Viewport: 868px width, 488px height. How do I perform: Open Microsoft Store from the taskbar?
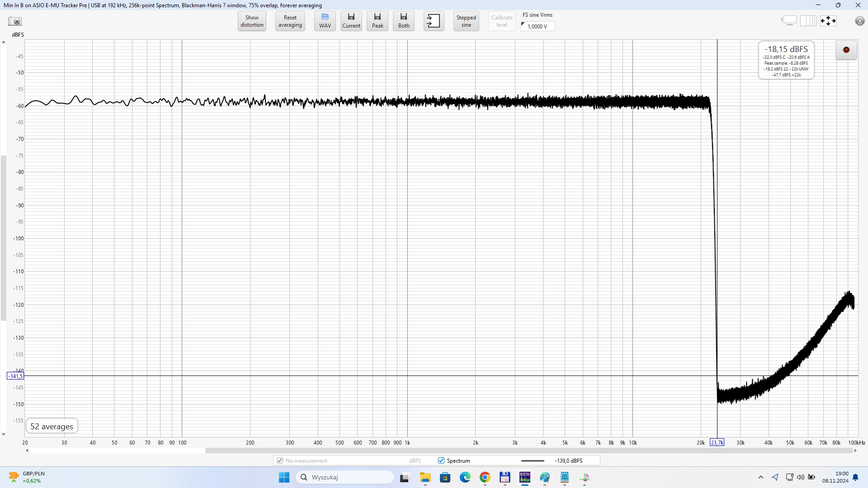point(445,477)
